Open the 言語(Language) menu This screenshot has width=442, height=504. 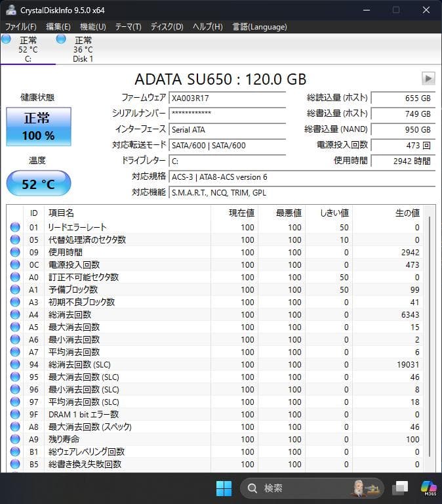coord(260,27)
